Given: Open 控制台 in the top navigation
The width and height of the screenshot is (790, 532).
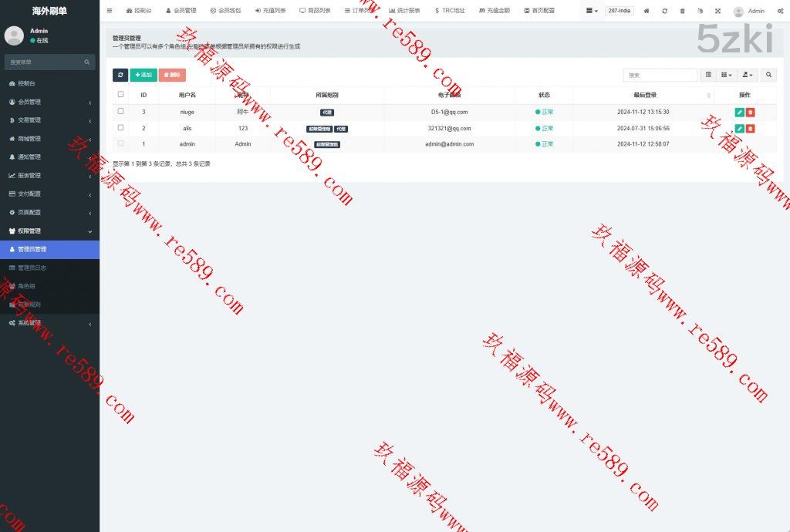Looking at the screenshot, I should click(x=139, y=11).
